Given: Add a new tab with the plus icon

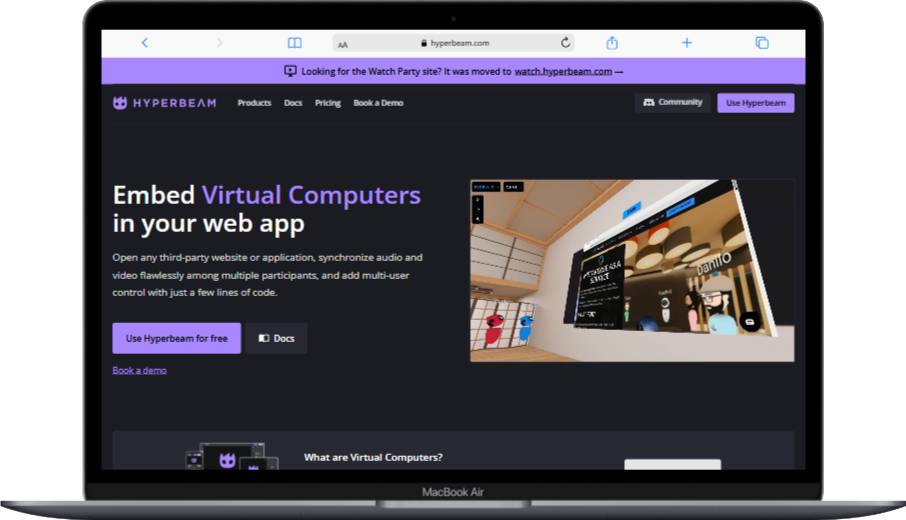Looking at the screenshot, I should pos(686,43).
